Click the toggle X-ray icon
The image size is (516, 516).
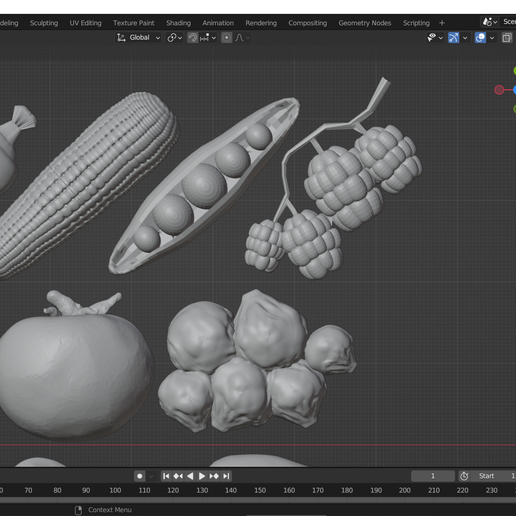coord(507,38)
